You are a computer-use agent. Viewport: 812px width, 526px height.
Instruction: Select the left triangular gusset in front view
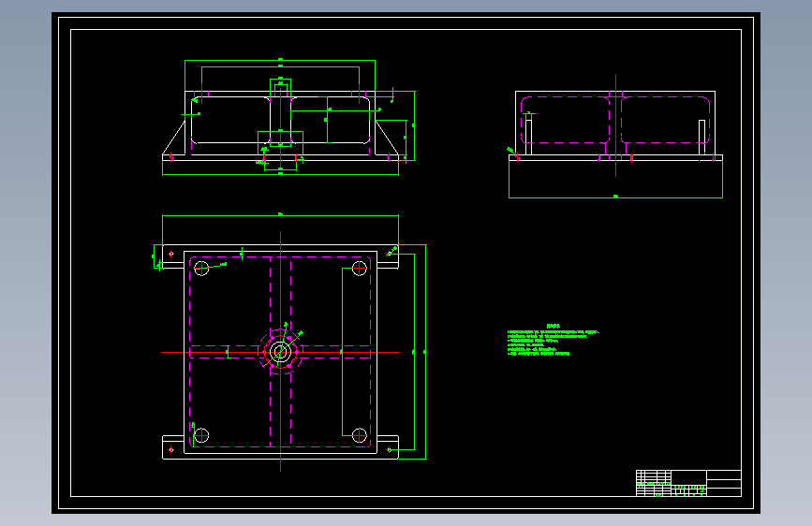176,139
